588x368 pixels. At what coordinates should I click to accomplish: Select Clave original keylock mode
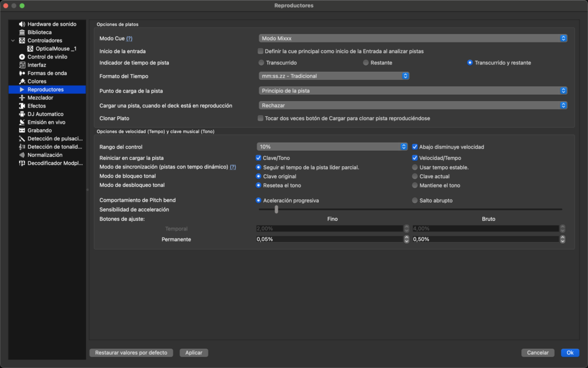pos(258,177)
